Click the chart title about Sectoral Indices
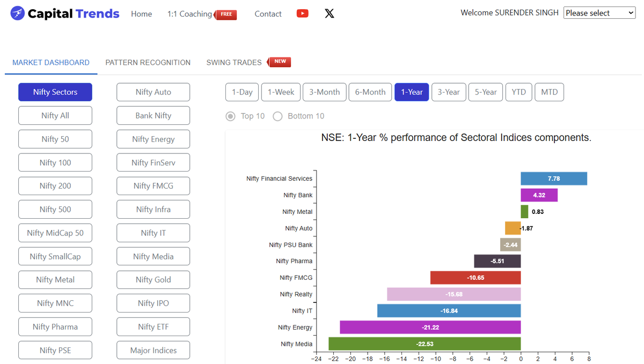This screenshot has width=644, height=364. 456,138
